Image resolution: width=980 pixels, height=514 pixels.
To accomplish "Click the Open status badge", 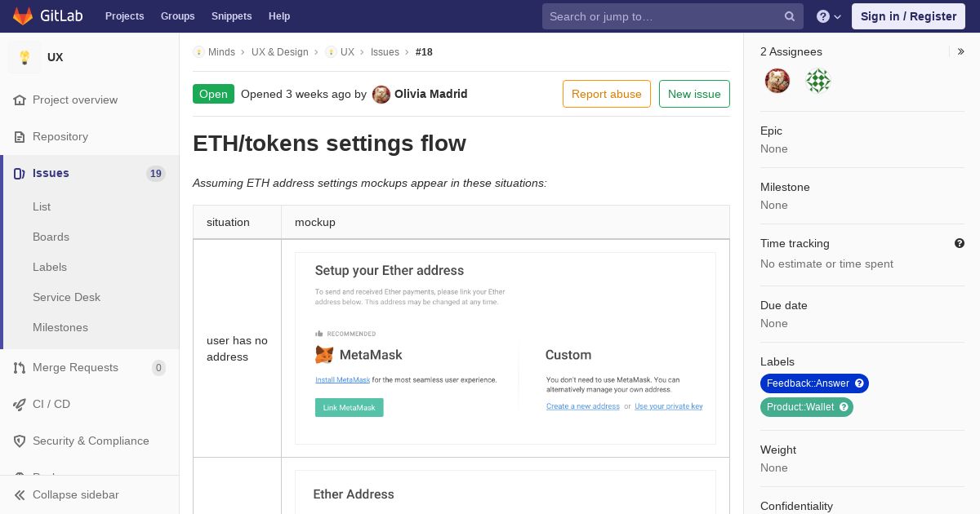I will (213, 94).
